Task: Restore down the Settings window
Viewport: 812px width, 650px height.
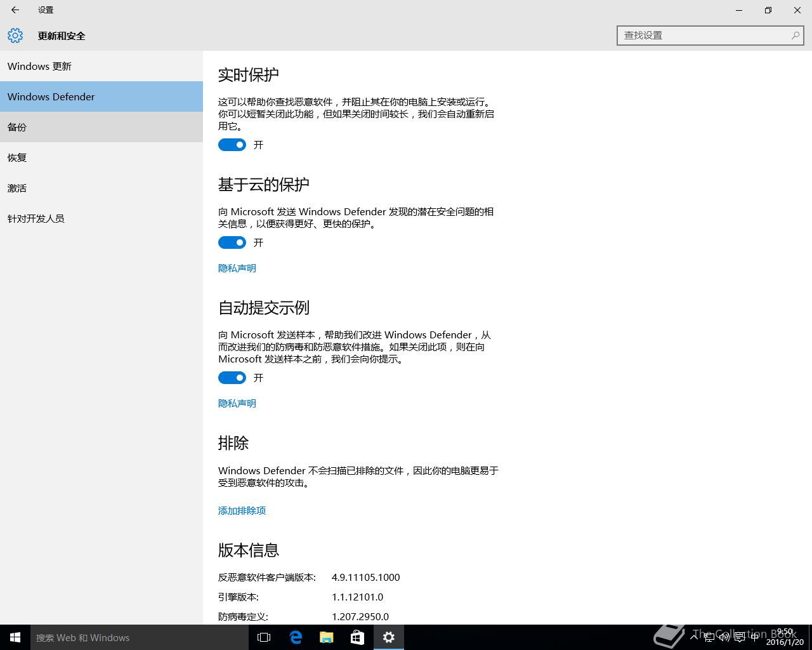Action: 768,10
